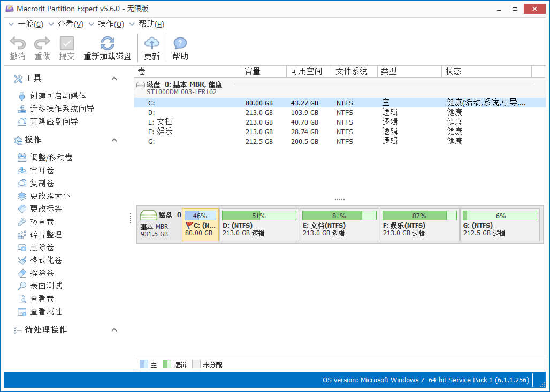Viewport: 550px width, 392px height.
Task: Click the 逻辑 logical green legend swatch
Action: (167, 364)
